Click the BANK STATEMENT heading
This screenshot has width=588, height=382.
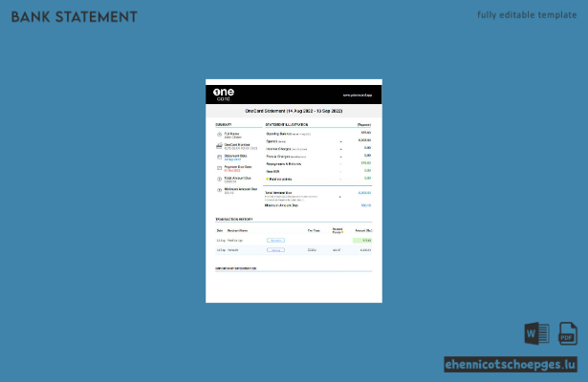point(75,17)
